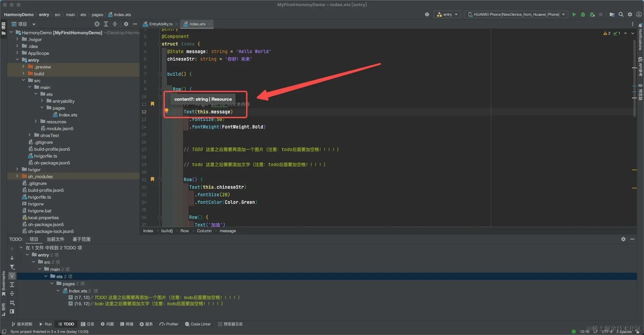Image resolution: width=644 pixels, height=335 pixels.
Task: Open TODO filter funnel icon
Action: pos(12,267)
